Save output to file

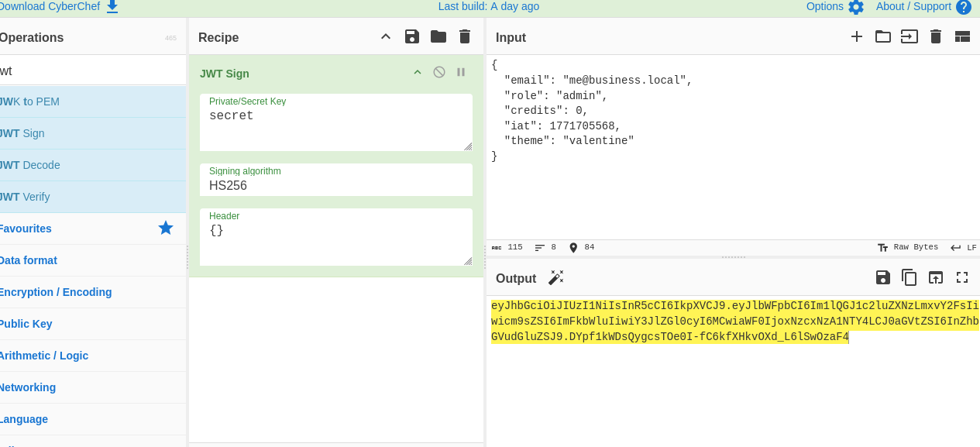882,277
